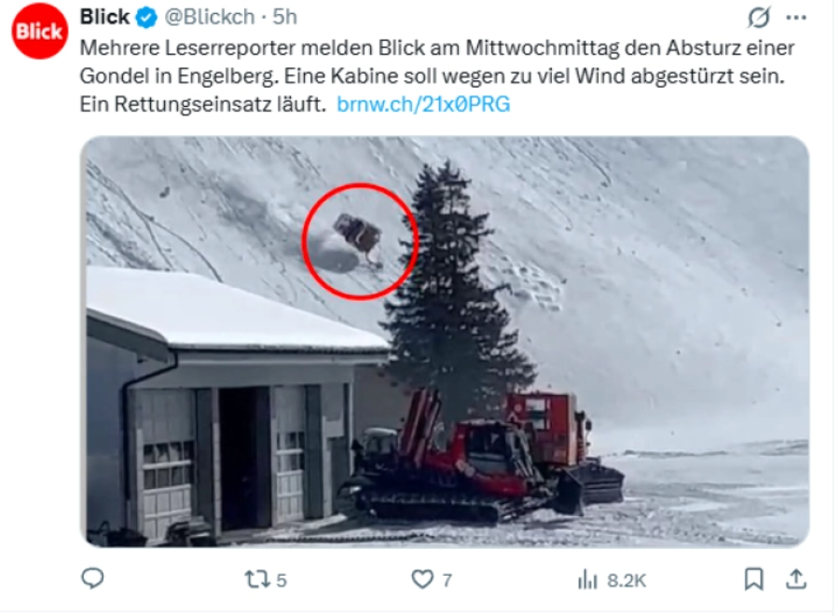Like the tweet with heart icon
Image resolution: width=840 pixels, height=616 pixels.
coord(422,579)
